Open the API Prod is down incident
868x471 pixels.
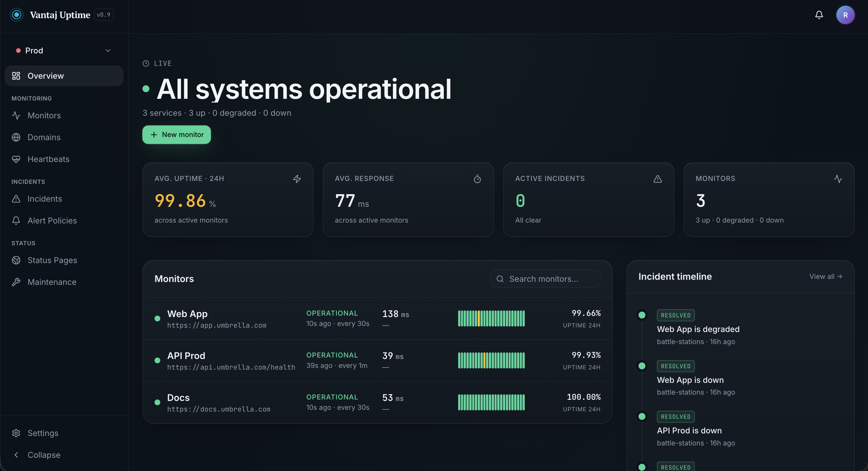(689, 431)
